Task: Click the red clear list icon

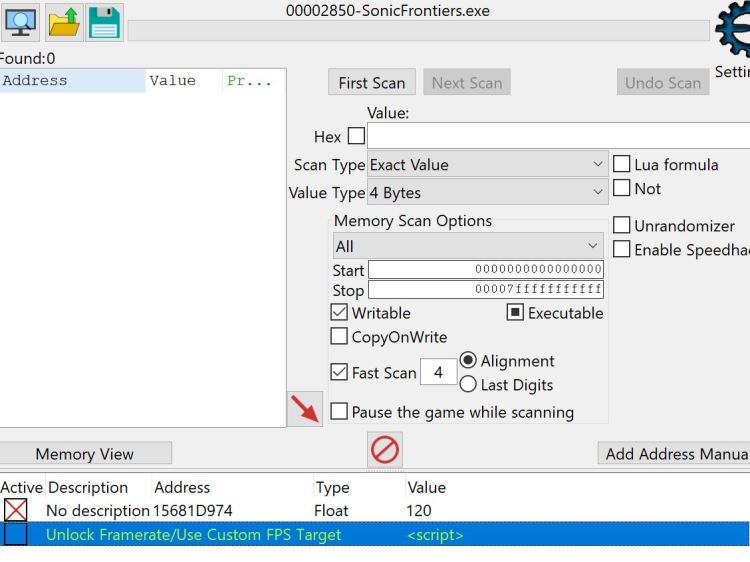Action: point(386,452)
